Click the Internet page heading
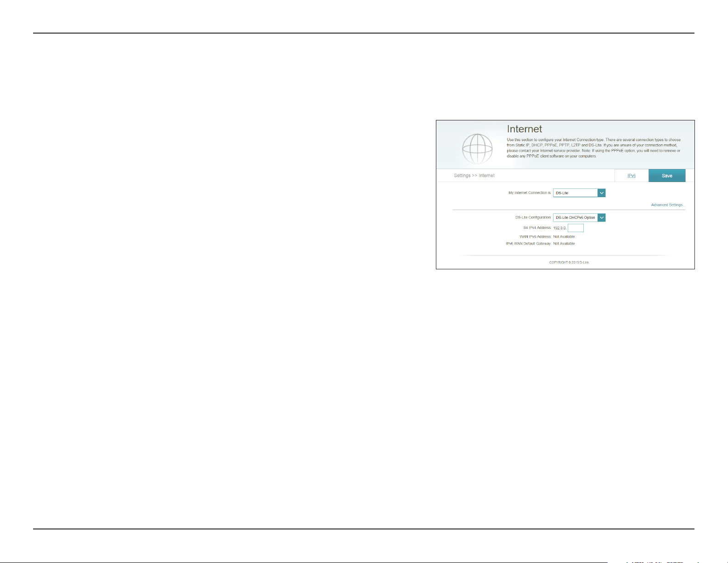This screenshot has width=728, height=563. [x=525, y=129]
